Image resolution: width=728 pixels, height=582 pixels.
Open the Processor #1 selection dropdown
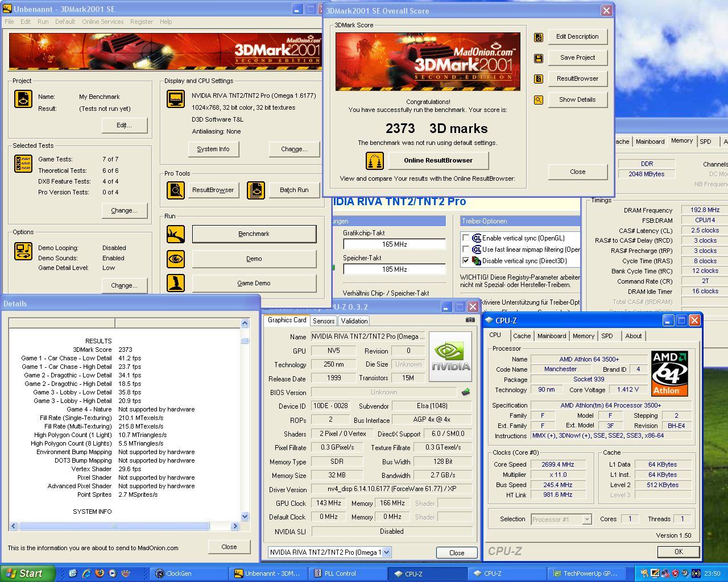(587, 519)
